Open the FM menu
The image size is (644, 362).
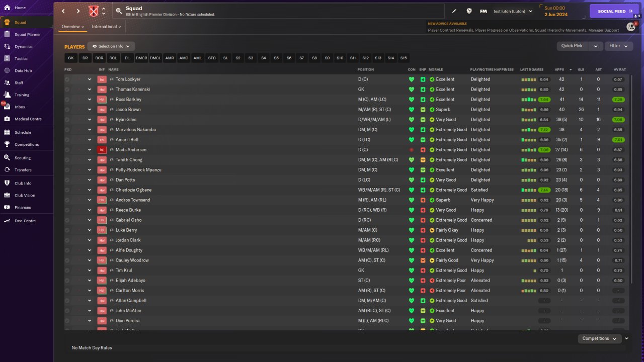pos(484,11)
